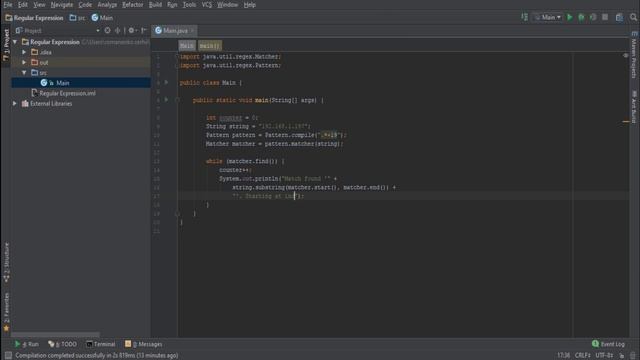Open the Build menu

coord(155,5)
